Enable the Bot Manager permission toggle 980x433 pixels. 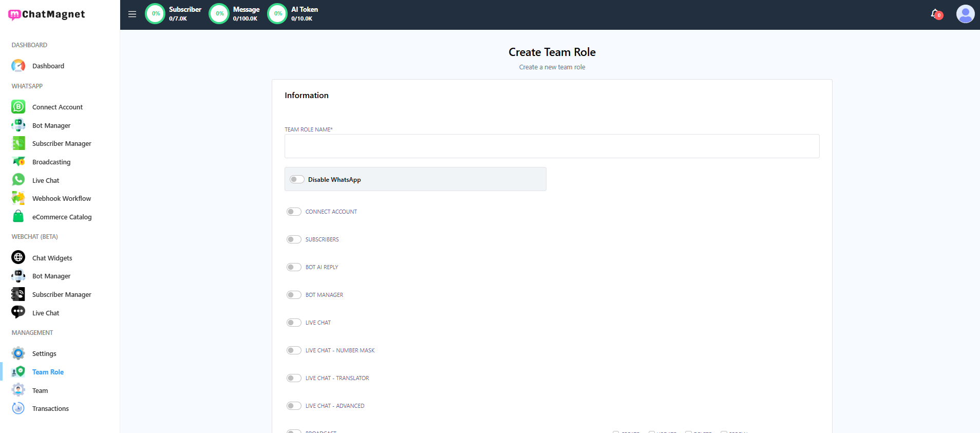coord(294,295)
